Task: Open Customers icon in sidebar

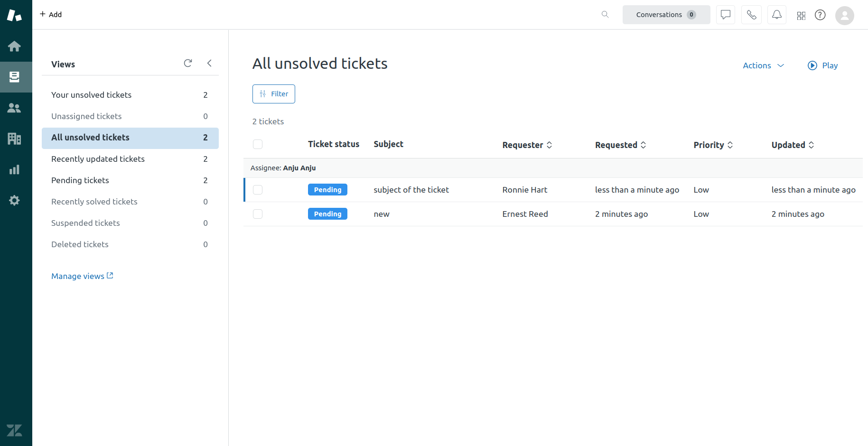Action: (14, 108)
